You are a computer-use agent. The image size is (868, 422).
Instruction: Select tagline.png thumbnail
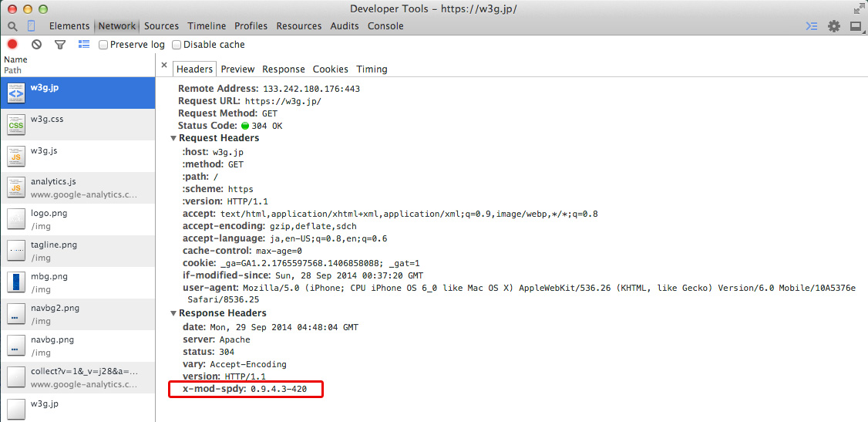click(16, 251)
